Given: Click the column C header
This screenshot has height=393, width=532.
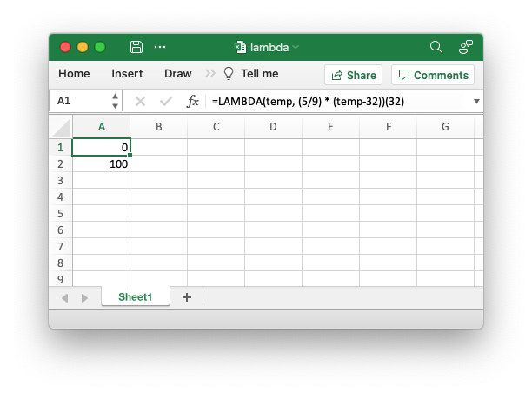Looking at the screenshot, I should 216,127.
